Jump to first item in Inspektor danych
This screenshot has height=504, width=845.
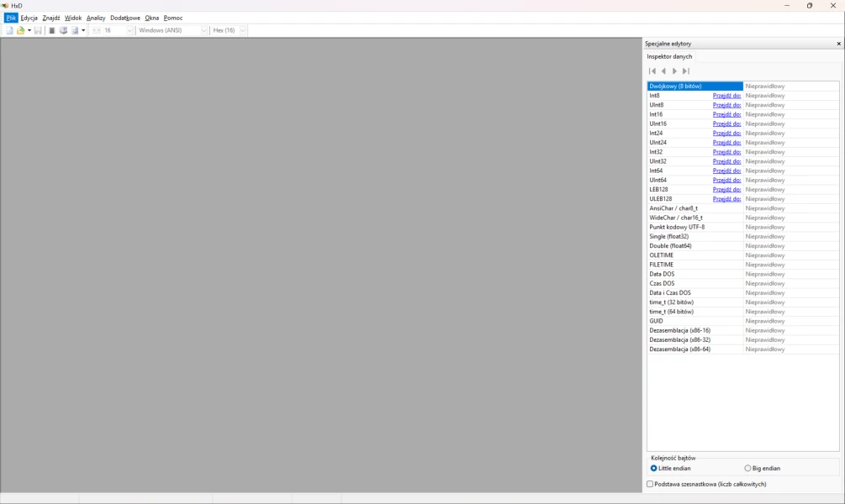(652, 71)
